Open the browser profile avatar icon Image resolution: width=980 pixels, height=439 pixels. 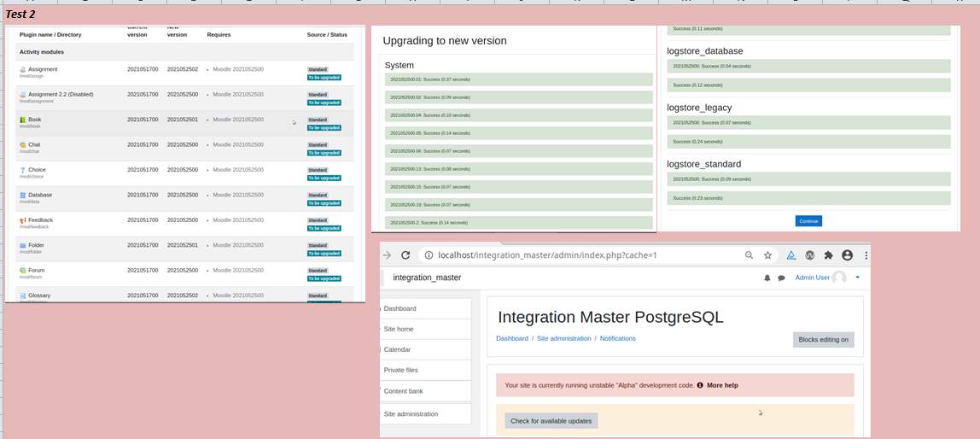847,255
